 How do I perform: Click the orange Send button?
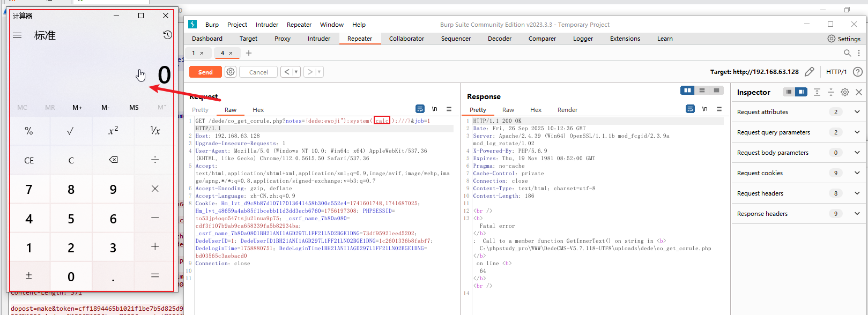click(205, 72)
